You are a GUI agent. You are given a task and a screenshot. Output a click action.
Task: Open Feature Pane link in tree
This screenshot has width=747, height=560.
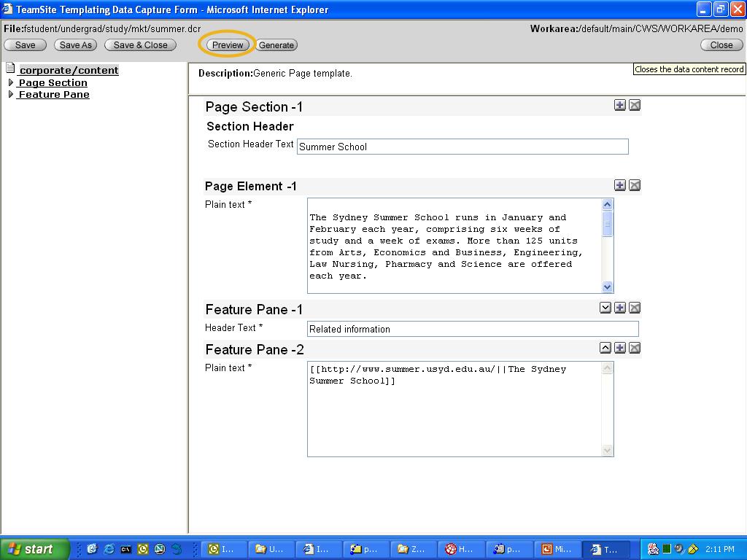(54, 95)
